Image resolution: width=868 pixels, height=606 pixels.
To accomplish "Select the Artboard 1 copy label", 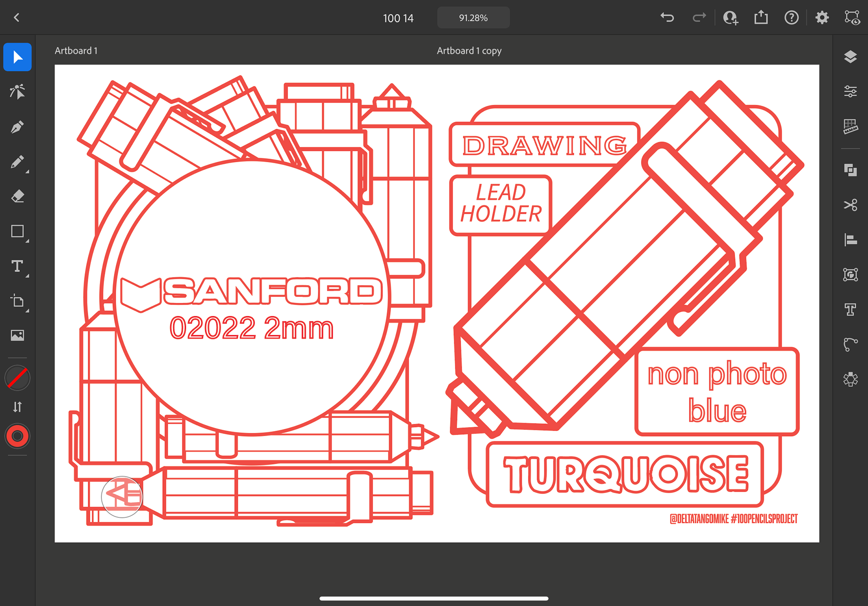I will (x=469, y=51).
